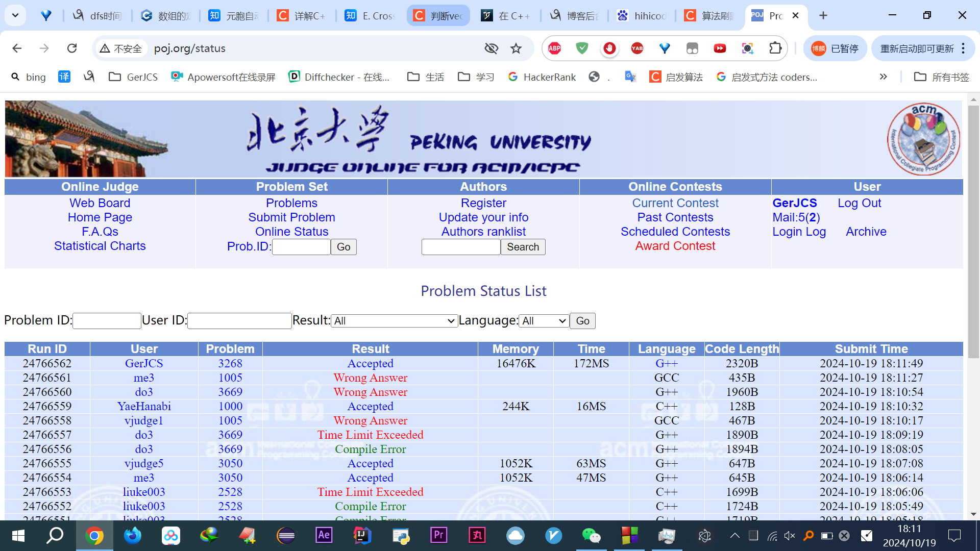The height and width of the screenshot is (551, 980).
Task: Open the Extensions puzzle piece menu
Action: (775, 48)
